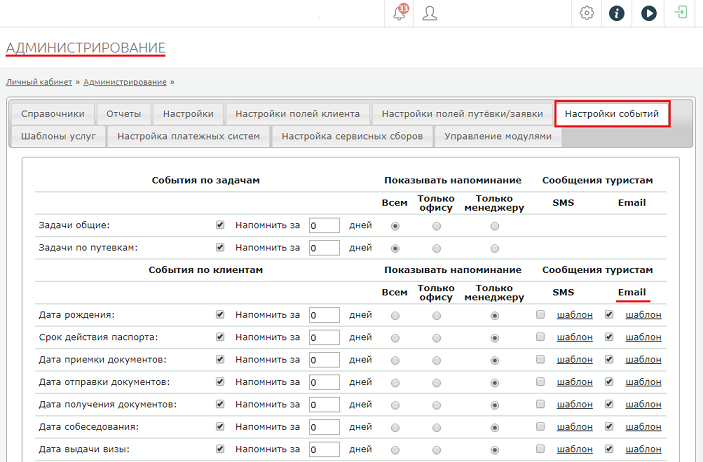Open the user profile icon
This screenshot has height=462, width=703.
point(430,13)
